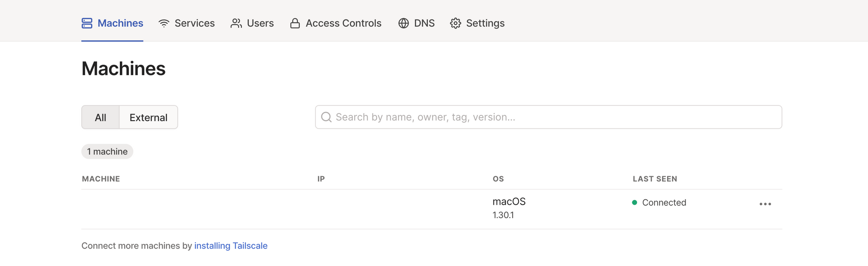This screenshot has height=266, width=868.
Task: Click the 1 machine count badge
Action: pos(107,151)
